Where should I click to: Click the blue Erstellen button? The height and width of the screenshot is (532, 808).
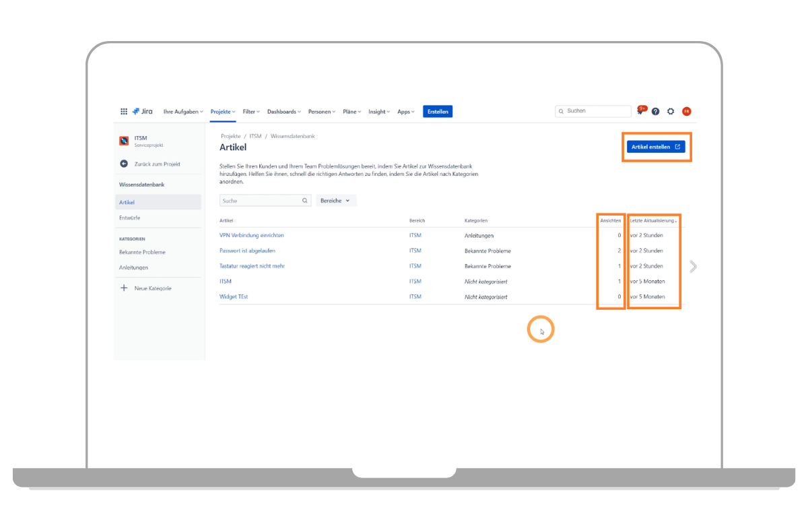pos(438,112)
